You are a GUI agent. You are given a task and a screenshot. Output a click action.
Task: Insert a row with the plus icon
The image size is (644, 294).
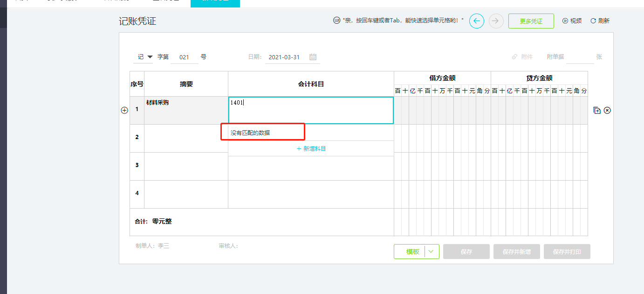coord(124,110)
